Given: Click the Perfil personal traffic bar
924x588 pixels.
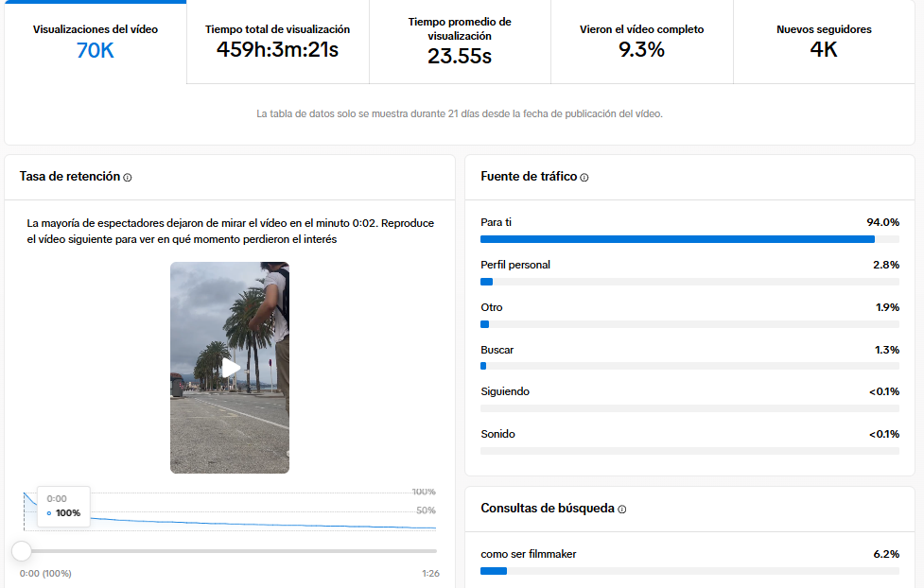Looking at the screenshot, I should [689, 282].
